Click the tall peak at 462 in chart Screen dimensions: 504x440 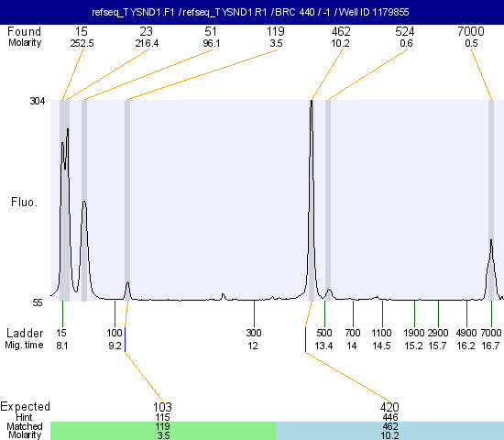pos(312,200)
